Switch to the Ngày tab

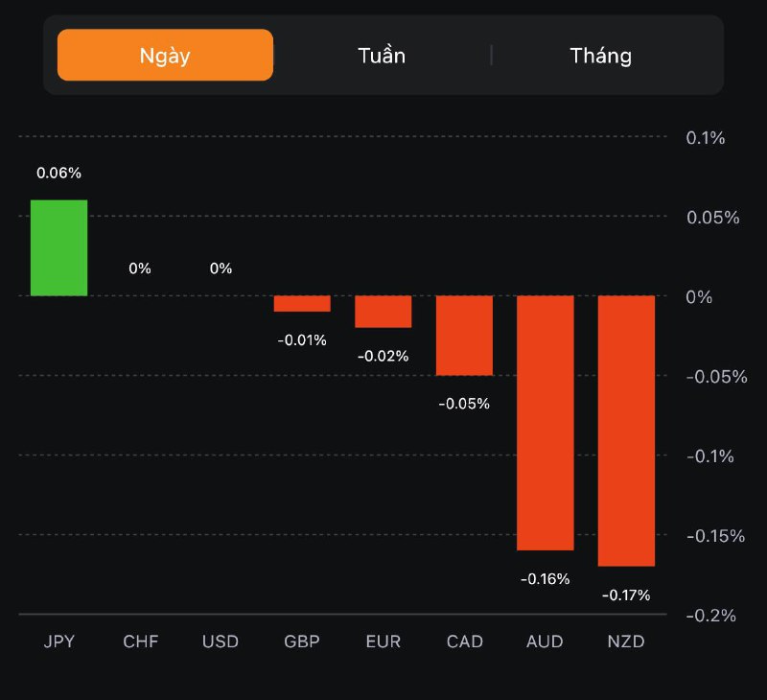tap(165, 55)
